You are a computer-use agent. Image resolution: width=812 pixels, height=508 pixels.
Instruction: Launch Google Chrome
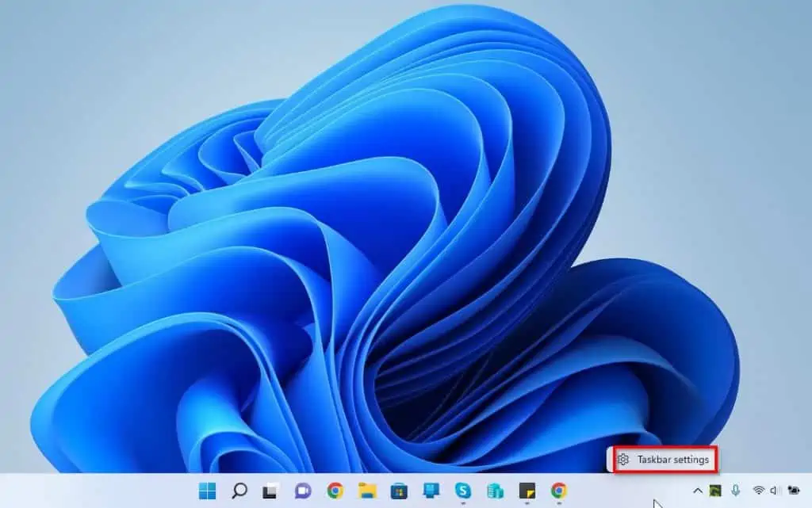tap(335, 490)
